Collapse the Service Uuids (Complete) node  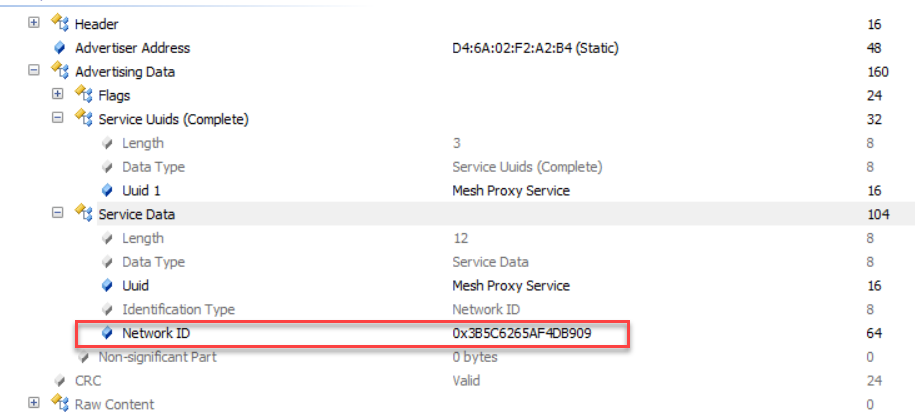pyautogui.click(x=57, y=119)
